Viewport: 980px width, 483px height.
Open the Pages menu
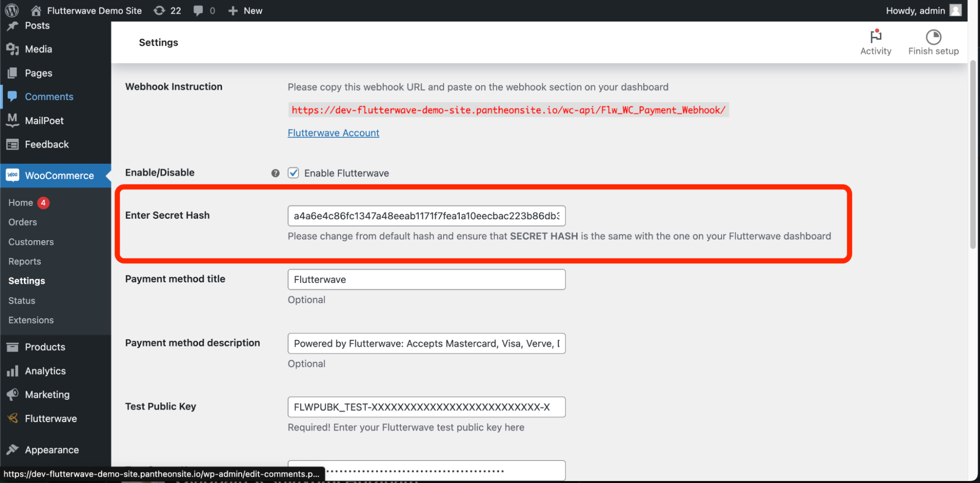tap(38, 73)
